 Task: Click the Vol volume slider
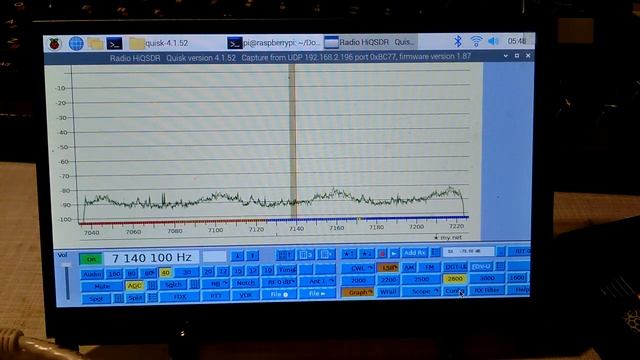tap(67, 282)
